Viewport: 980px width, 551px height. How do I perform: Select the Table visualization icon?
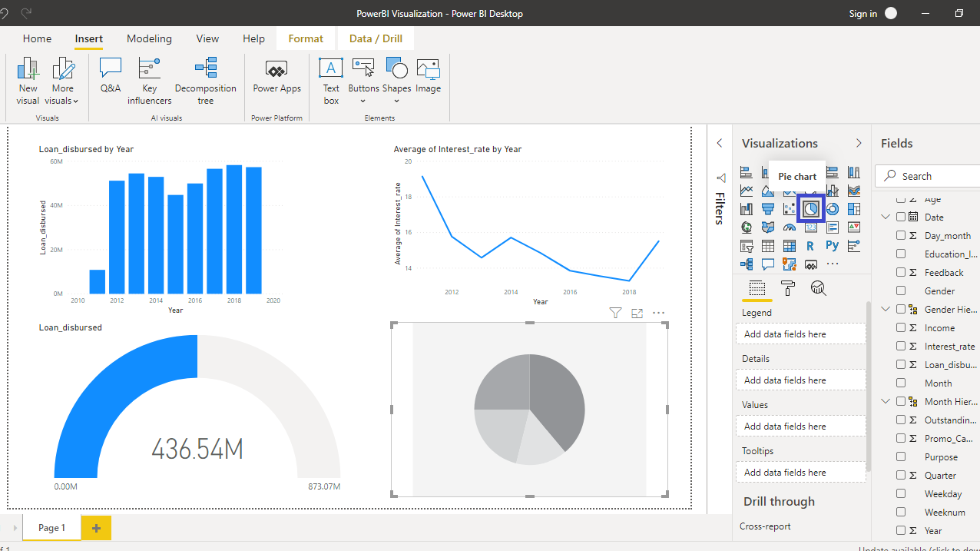[x=768, y=246]
